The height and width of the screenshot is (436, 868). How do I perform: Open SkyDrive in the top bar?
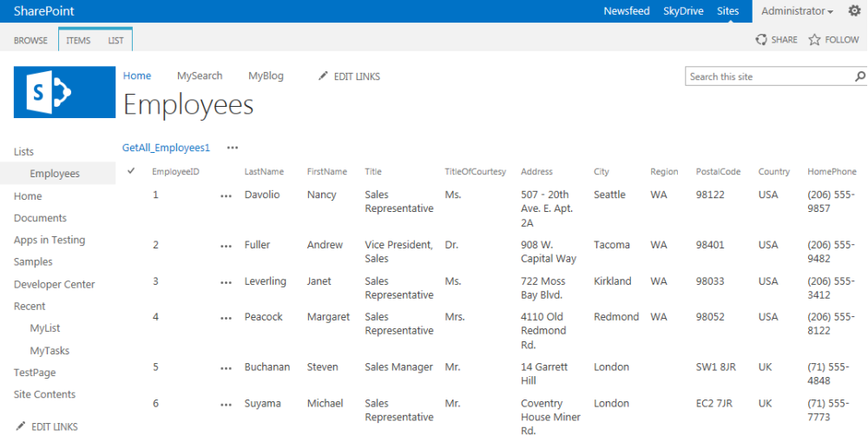[x=683, y=11]
